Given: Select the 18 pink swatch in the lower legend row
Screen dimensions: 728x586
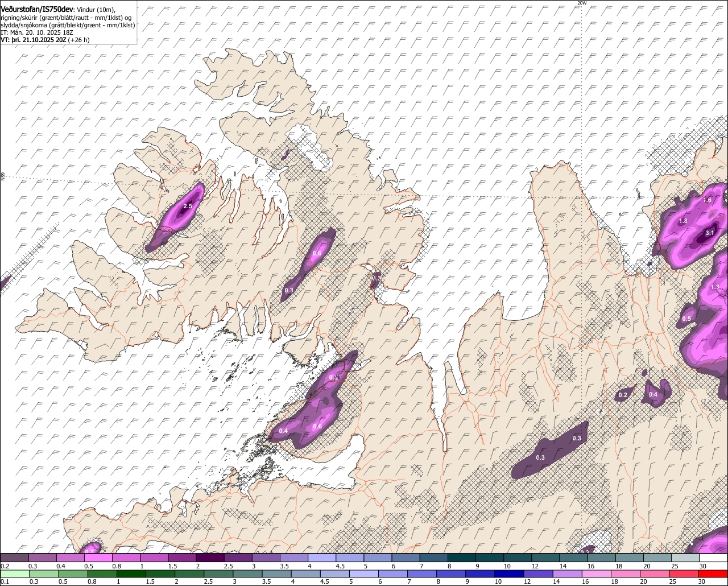Looking at the screenshot, I should 626,574.
